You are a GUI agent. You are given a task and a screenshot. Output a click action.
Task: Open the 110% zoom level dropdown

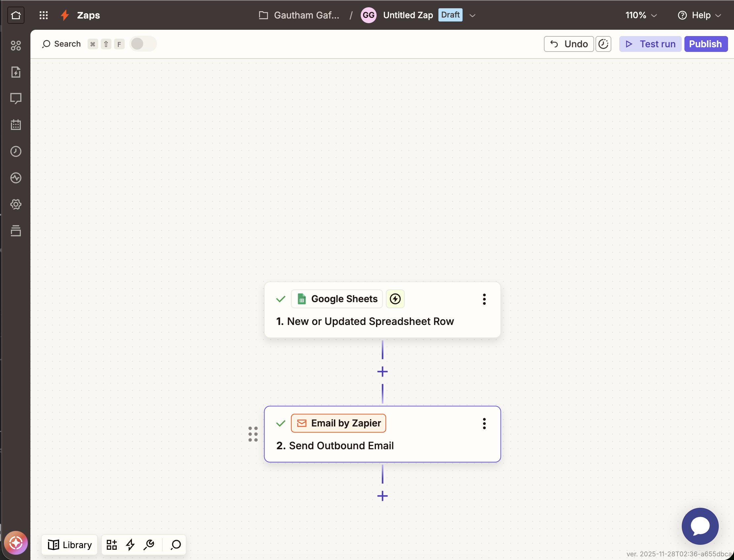point(640,15)
